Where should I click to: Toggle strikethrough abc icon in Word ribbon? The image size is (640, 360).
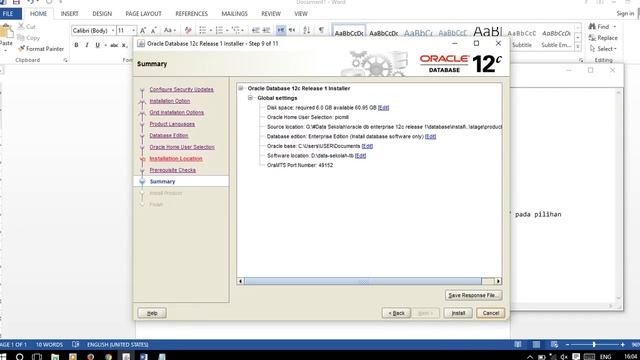pos(114,45)
